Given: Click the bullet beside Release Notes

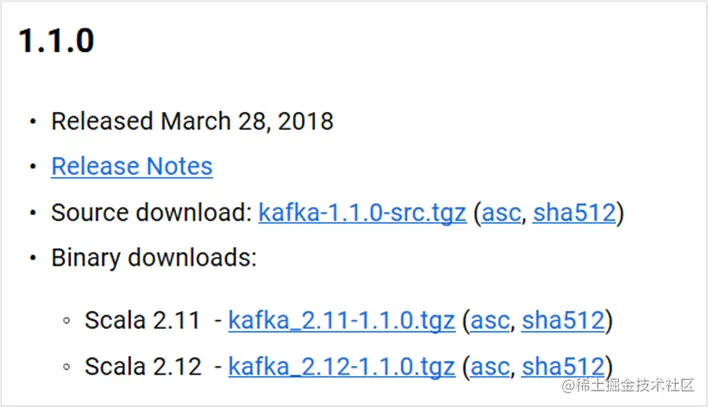Looking at the screenshot, I should click(x=33, y=167).
